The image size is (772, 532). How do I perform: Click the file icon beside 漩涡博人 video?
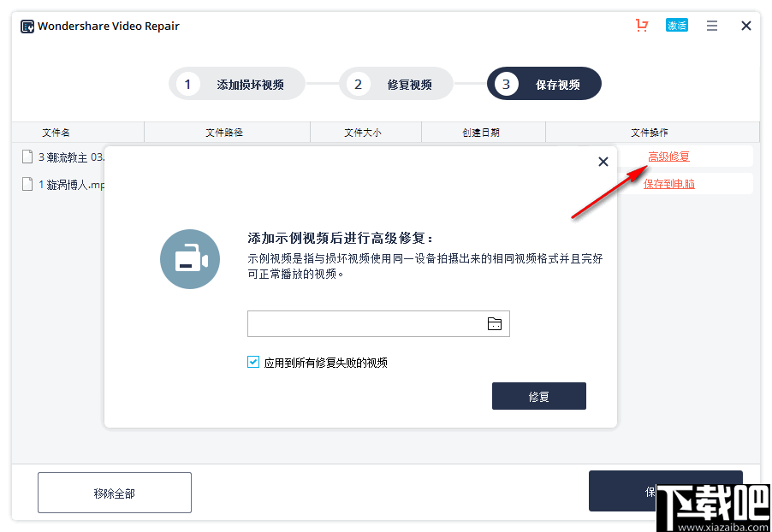coord(27,184)
